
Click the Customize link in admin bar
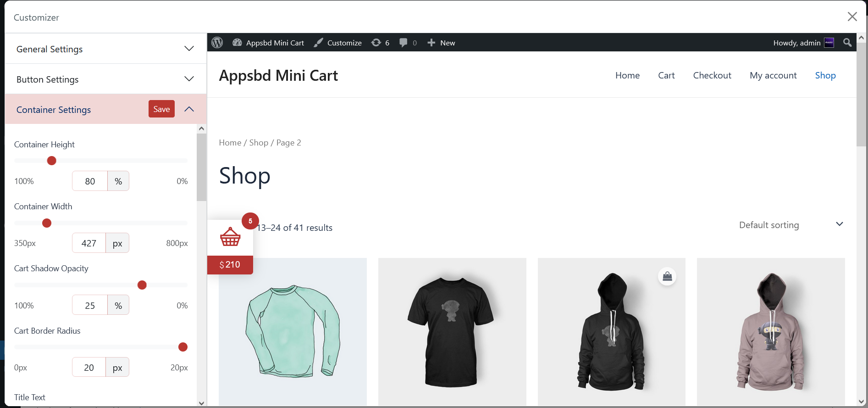pos(344,43)
